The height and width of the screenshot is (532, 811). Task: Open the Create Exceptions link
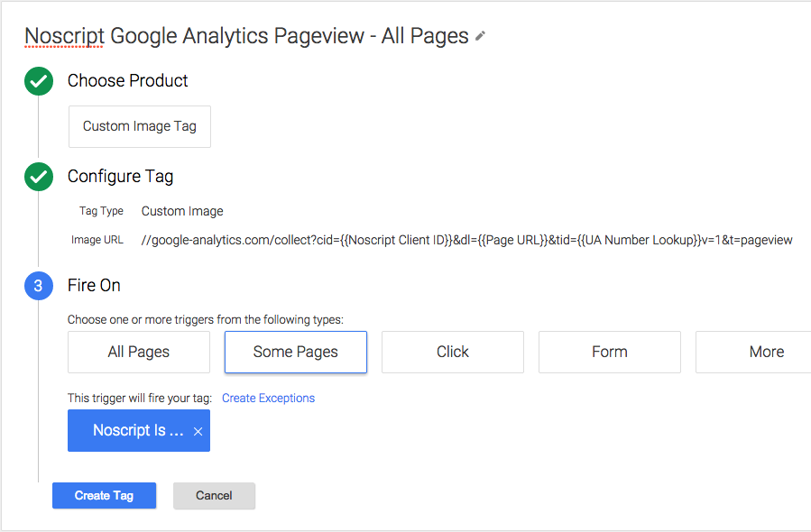click(269, 398)
